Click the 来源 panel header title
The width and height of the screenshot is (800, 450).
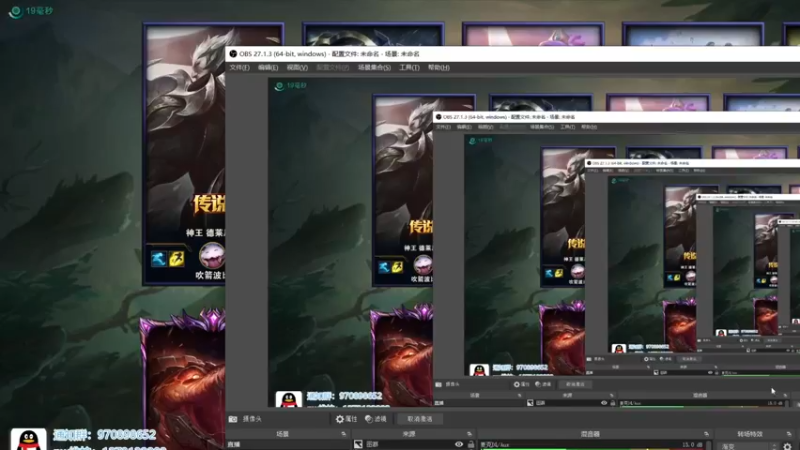409,434
